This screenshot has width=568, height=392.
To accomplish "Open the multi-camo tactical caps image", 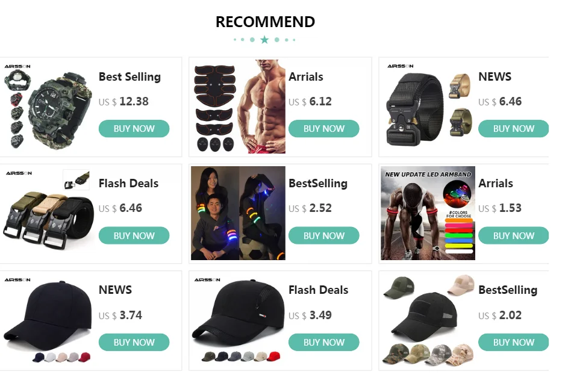I will [428, 320].
